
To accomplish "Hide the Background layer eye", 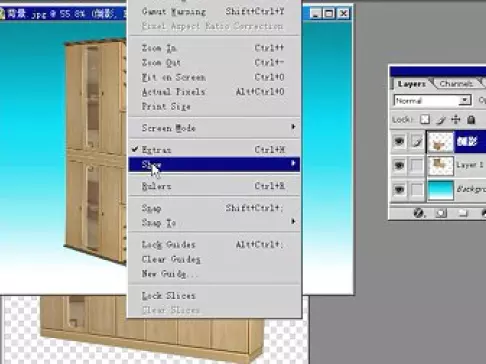I will point(399,190).
